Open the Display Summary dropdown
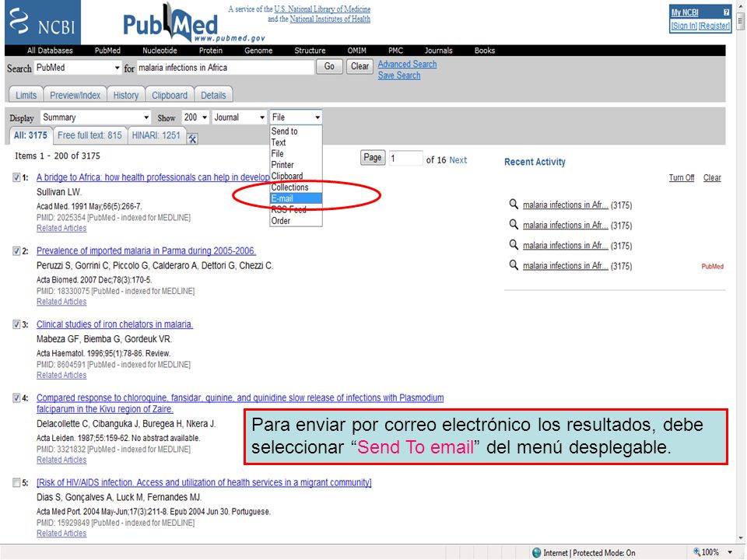The width and height of the screenshot is (747, 560). tap(95, 117)
